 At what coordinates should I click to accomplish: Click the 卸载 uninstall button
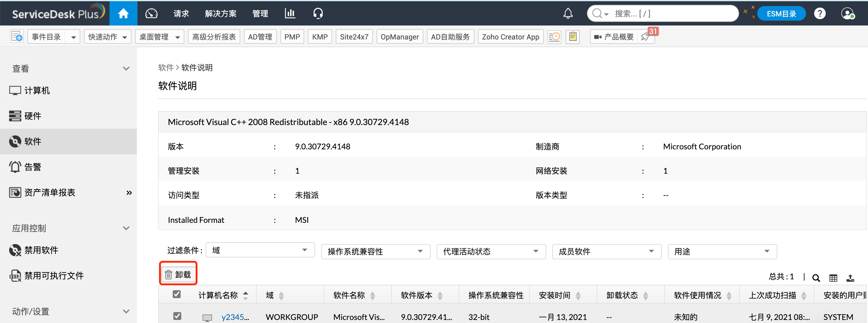pos(178,274)
